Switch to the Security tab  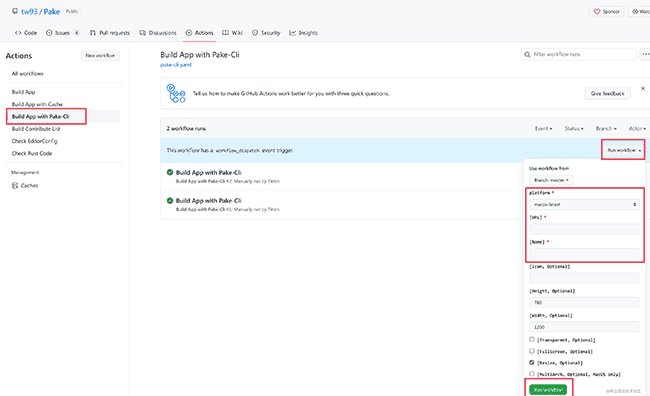coord(266,33)
